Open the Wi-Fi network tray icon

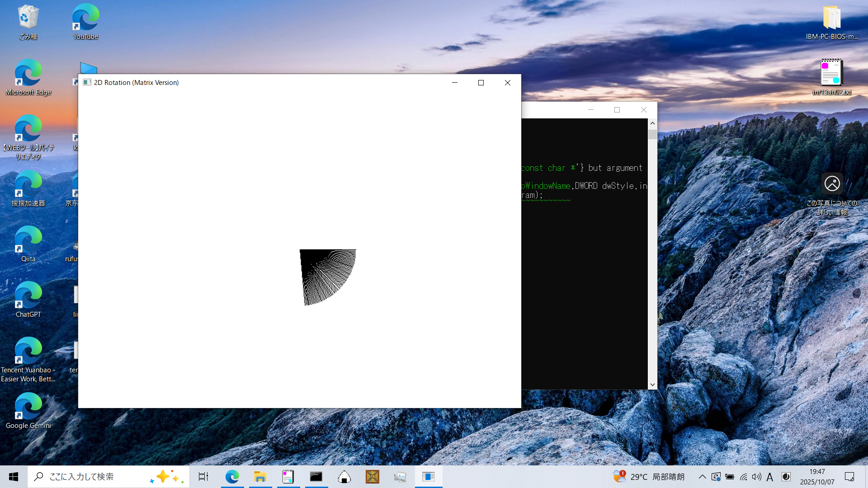click(x=743, y=477)
